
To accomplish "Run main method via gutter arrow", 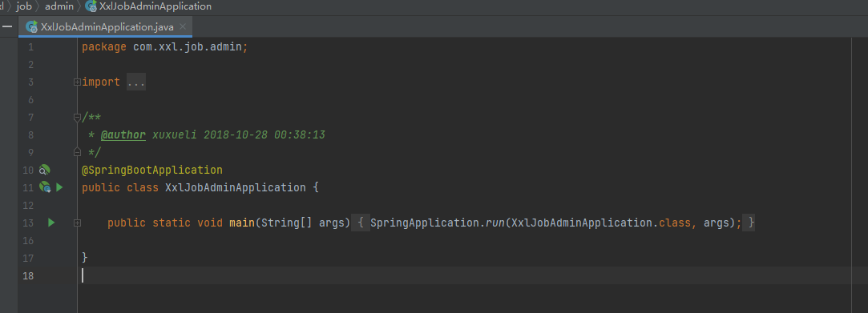I will tap(51, 223).
